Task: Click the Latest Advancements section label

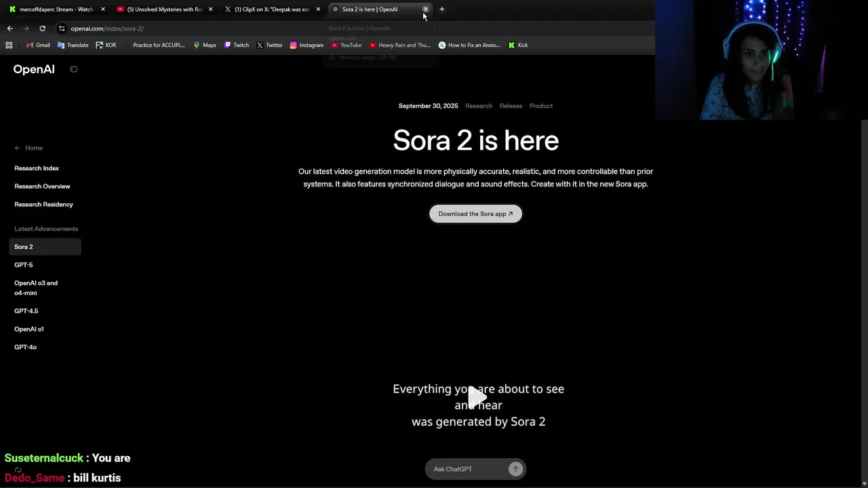Action: [46, 228]
